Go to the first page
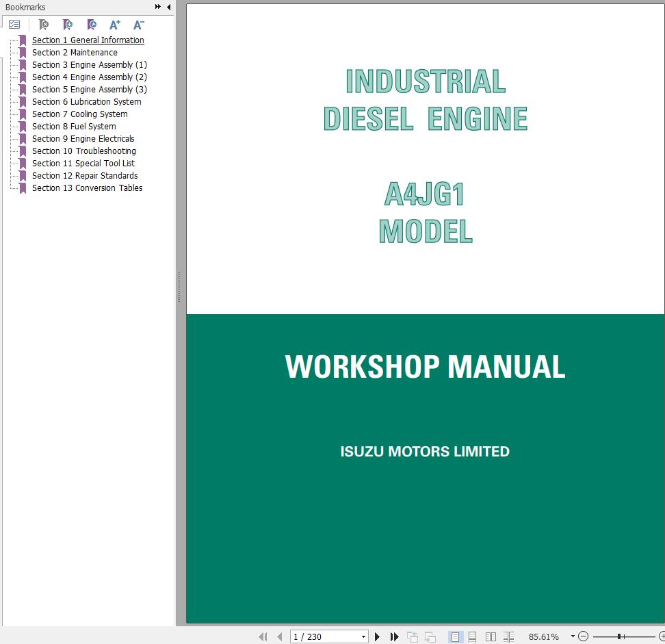Image resolution: width=665 pixels, height=644 pixels. (263, 636)
